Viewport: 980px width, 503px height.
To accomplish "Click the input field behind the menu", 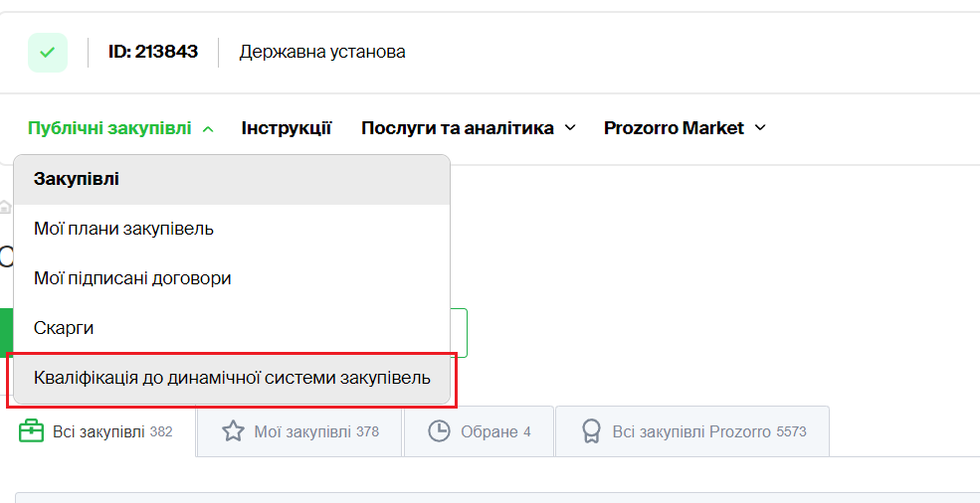I will (459, 333).
